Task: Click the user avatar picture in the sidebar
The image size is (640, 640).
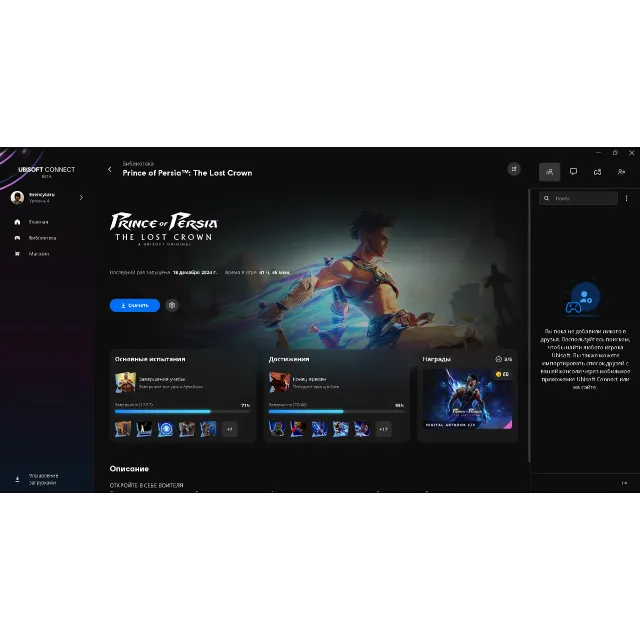Action: pos(17,198)
